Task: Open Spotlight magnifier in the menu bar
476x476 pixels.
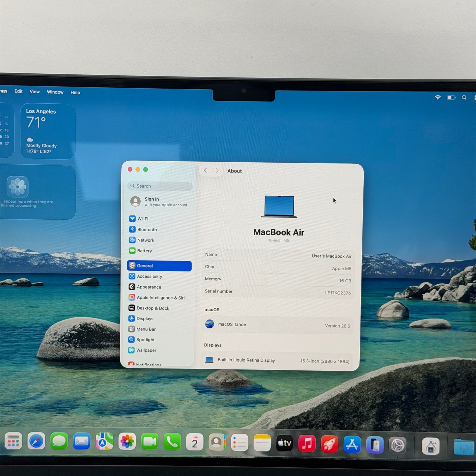Action: coord(464,98)
